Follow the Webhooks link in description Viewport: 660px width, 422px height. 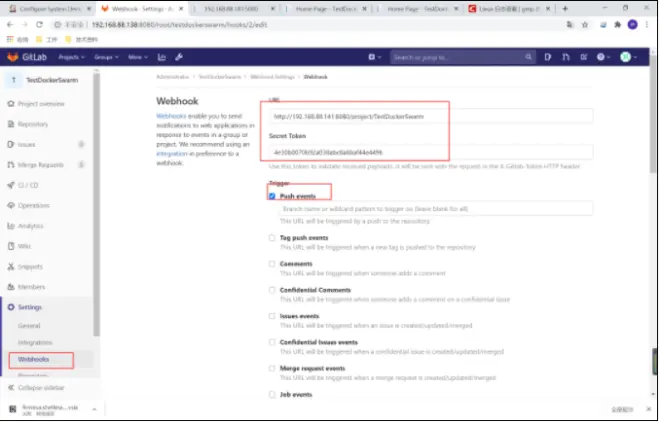(x=171, y=116)
